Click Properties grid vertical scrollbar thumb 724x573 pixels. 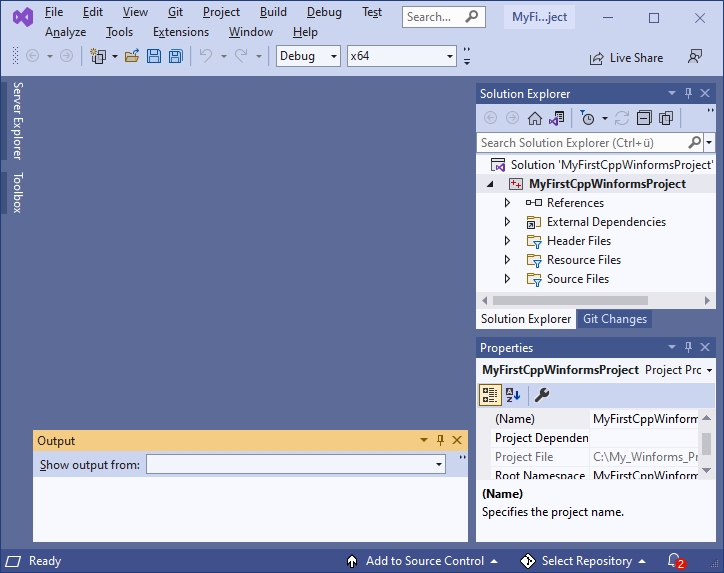pyautogui.click(x=706, y=443)
